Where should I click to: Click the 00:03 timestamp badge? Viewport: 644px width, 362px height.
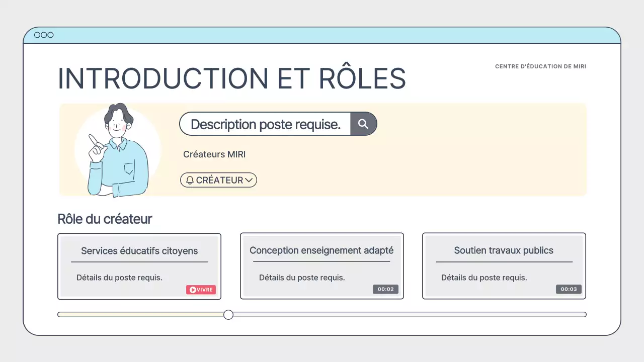click(569, 289)
